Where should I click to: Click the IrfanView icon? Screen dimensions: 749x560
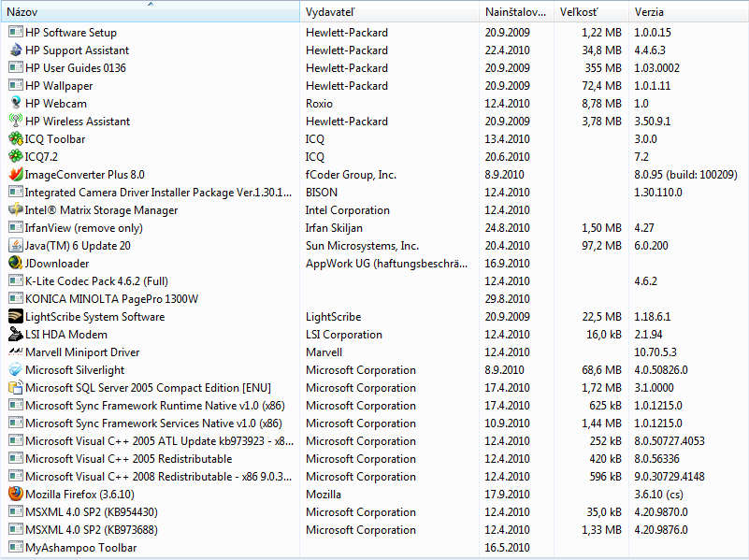[x=16, y=228]
